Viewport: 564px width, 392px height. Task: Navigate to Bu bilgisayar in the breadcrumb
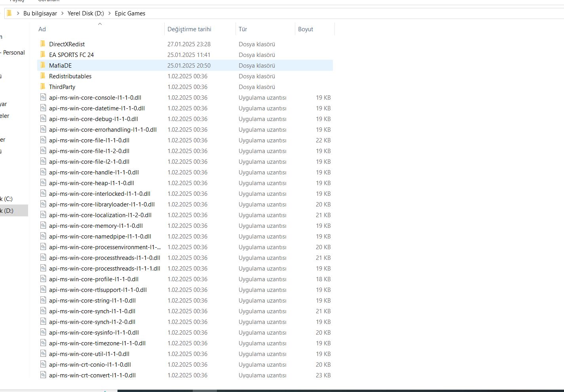[x=40, y=13]
